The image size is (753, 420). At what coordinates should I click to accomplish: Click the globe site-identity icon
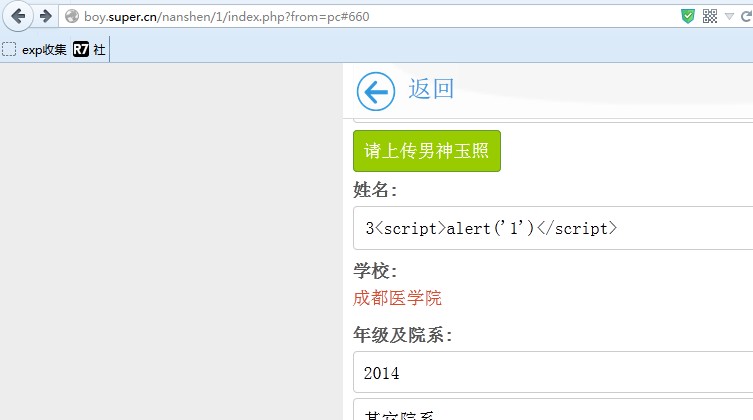[72, 16]
